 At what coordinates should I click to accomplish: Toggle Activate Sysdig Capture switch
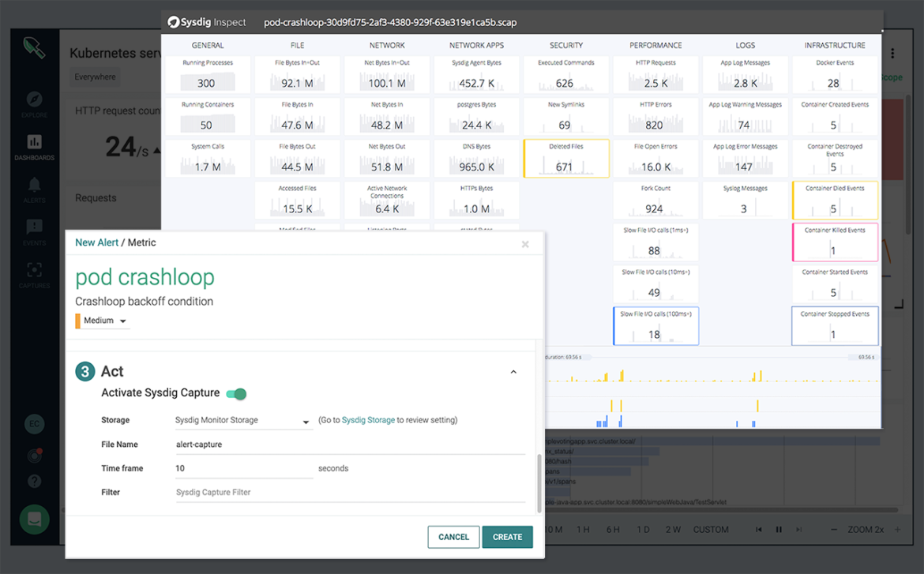click(x=237, y=394)
